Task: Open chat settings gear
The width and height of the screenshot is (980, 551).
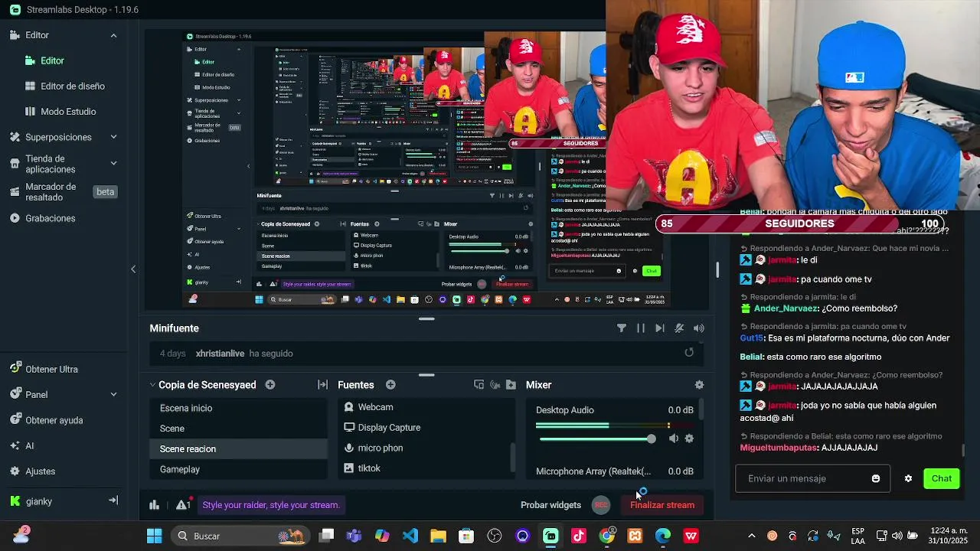Action: pos(908,479)
